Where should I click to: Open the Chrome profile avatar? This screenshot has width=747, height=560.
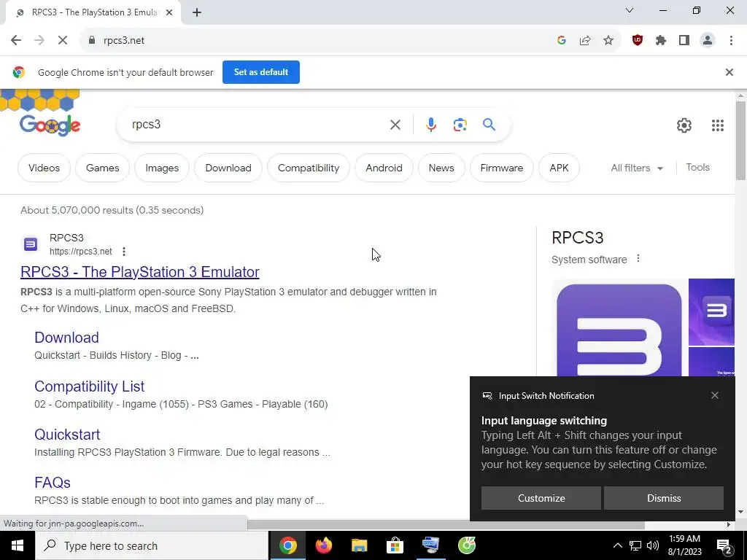click(708, 41)
